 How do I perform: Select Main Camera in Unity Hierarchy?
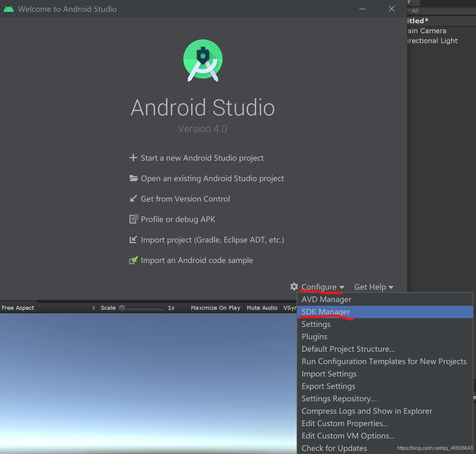click(442, 31)
